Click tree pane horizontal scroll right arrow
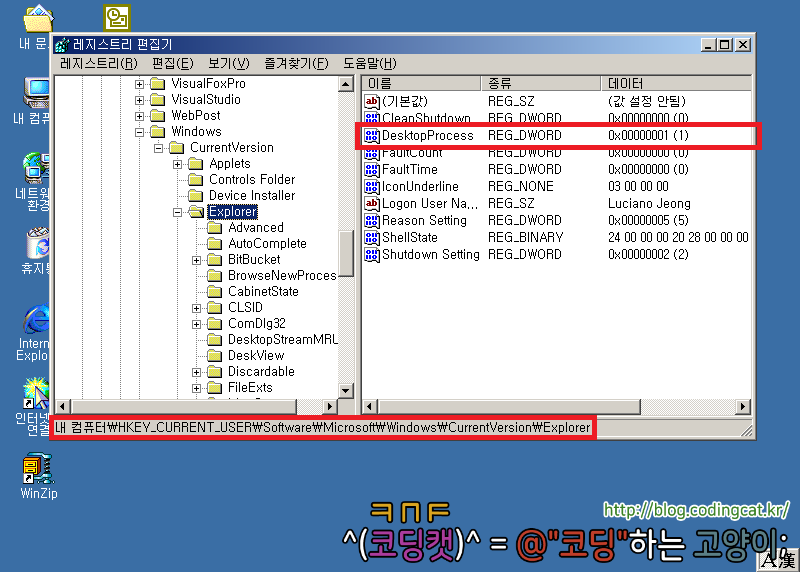This screenshot has height=572, width=800. [x=330, y=407]
